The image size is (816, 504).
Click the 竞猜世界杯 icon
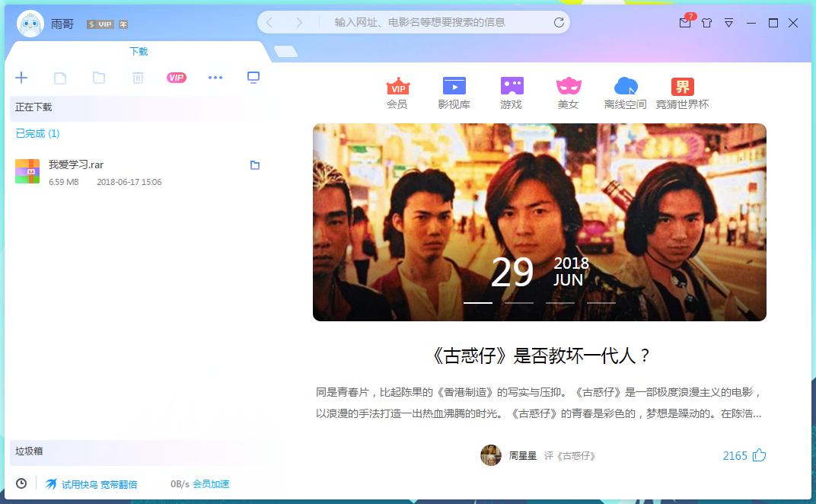(681, 90)
